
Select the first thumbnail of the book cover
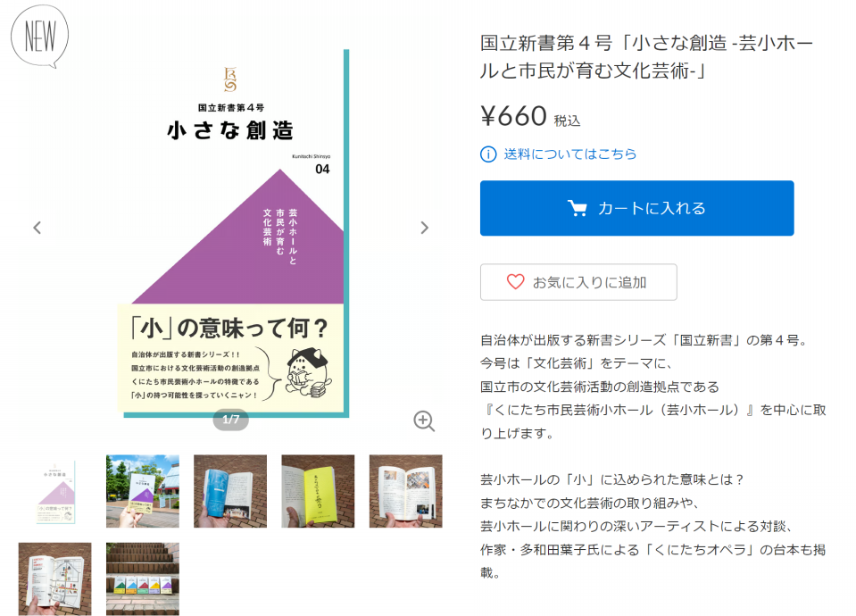click(55, 491)
